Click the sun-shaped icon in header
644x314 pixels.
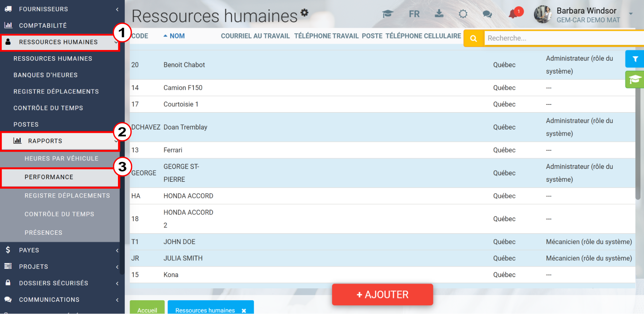coord(463,14)
